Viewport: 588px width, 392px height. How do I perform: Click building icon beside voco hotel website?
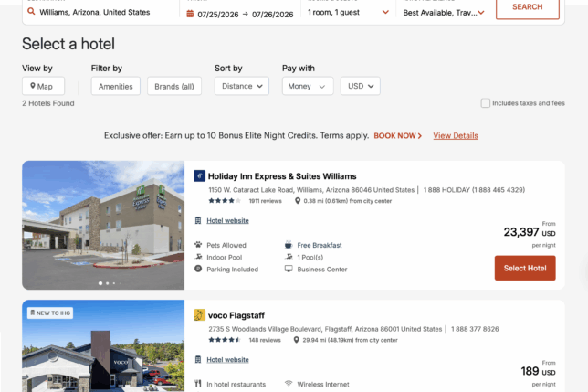198,360
